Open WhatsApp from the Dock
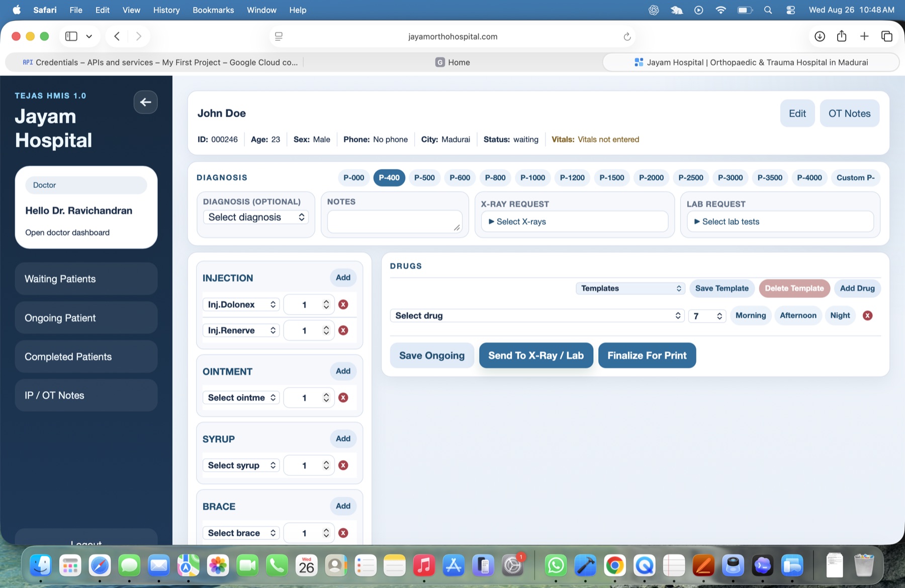The height and width of the screenshot is (588, 905). click(556, 565)
